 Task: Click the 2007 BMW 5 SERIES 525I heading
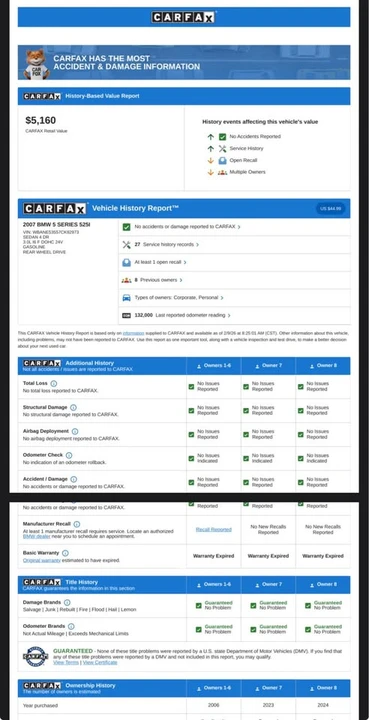pos(56,225)
